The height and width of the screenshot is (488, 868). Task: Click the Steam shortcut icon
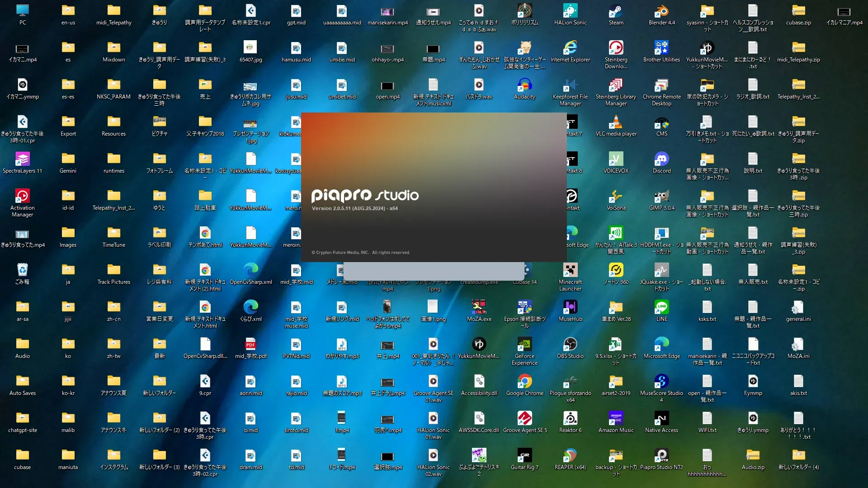(616, 11)
